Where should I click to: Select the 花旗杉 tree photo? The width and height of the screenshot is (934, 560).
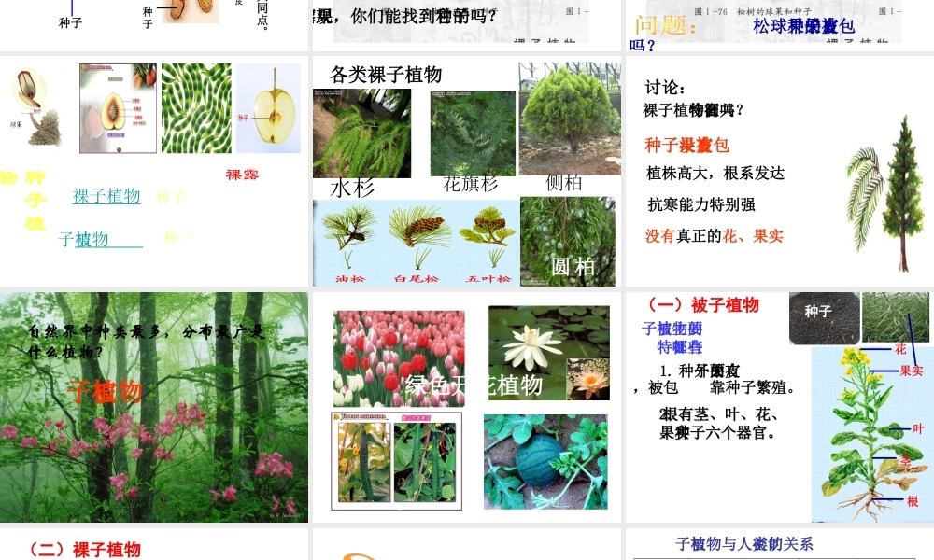(x=473, y=133)
